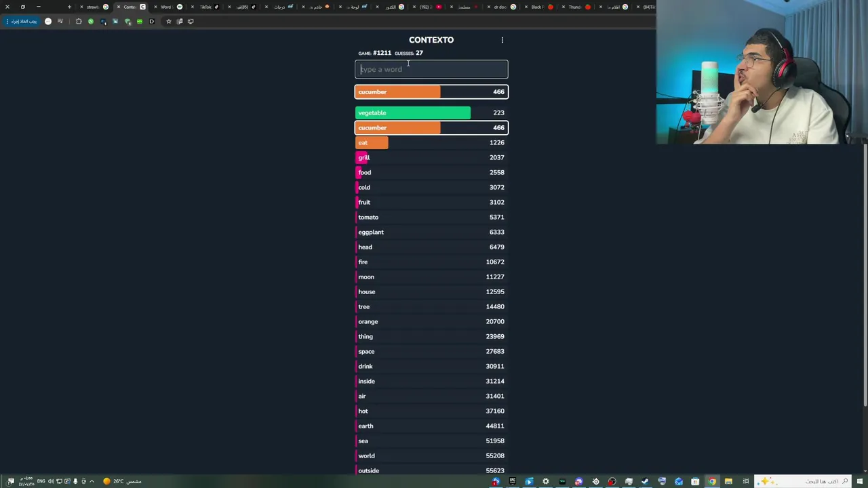The width and height of the screenshot is (868, 488).
Task: Open Settings gear from the taskbar
Action: (546, 481)
